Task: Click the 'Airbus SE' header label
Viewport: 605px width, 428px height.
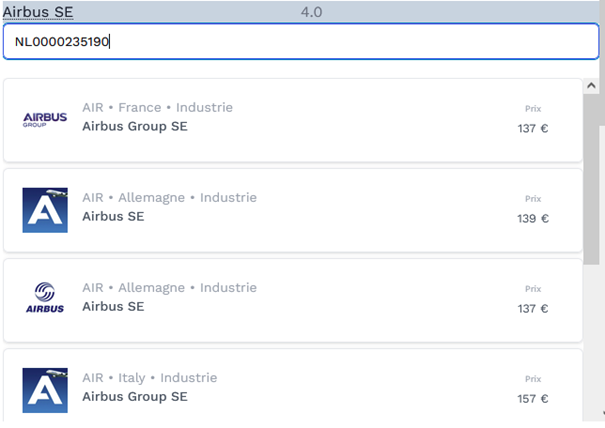Action: 37,11
